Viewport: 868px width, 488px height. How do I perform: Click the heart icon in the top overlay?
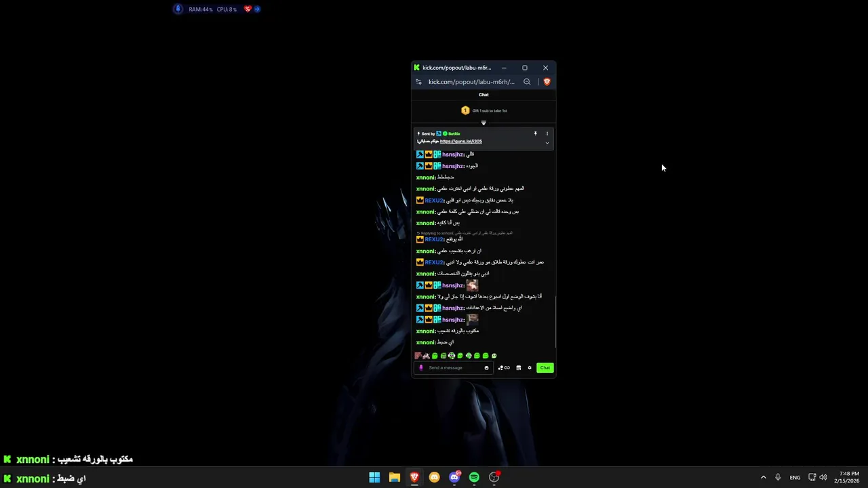(x=248, y=9)
